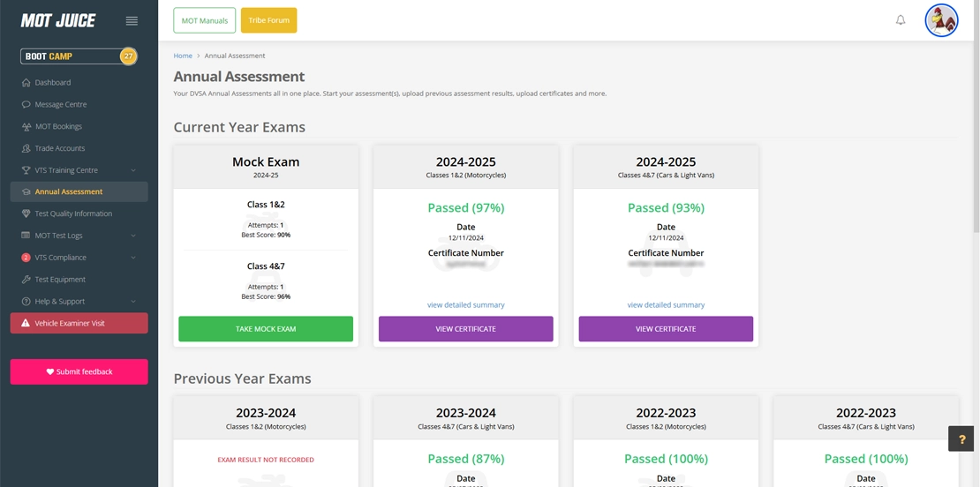Click the Passed (93%) result text
The height and width of the screenshot is (487, 980).
pyautogui.click(x=666, y=208)
